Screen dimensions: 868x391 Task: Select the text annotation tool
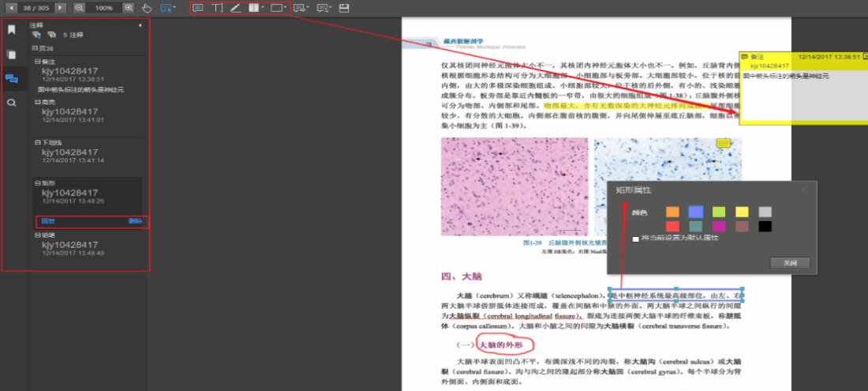(216, 8)
